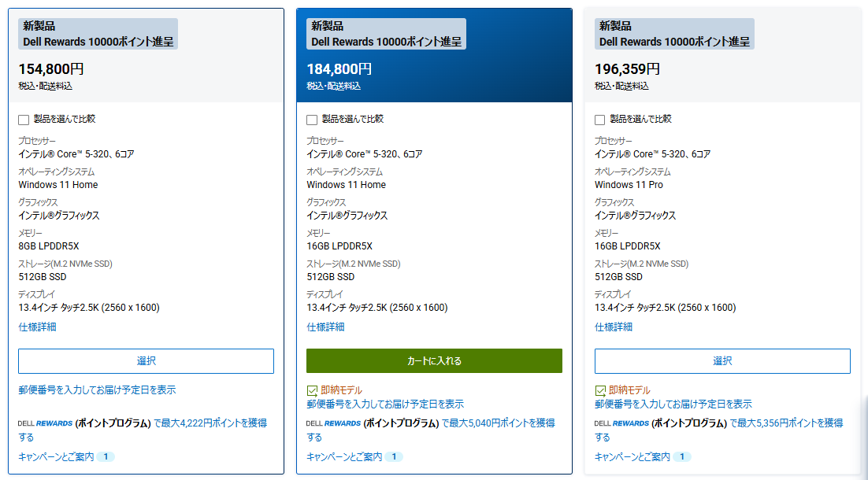Enter postal code link under 184,800円 model
868x480 pixels.
click(x=385, y=404)
